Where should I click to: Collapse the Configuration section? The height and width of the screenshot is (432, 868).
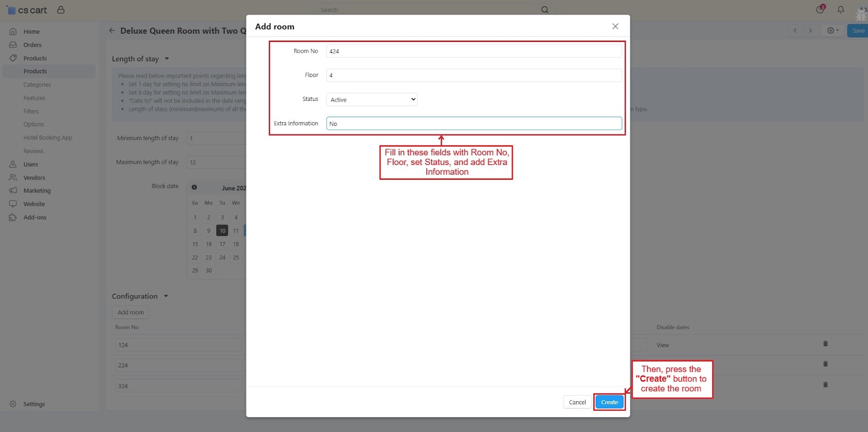tap(166, 296)
